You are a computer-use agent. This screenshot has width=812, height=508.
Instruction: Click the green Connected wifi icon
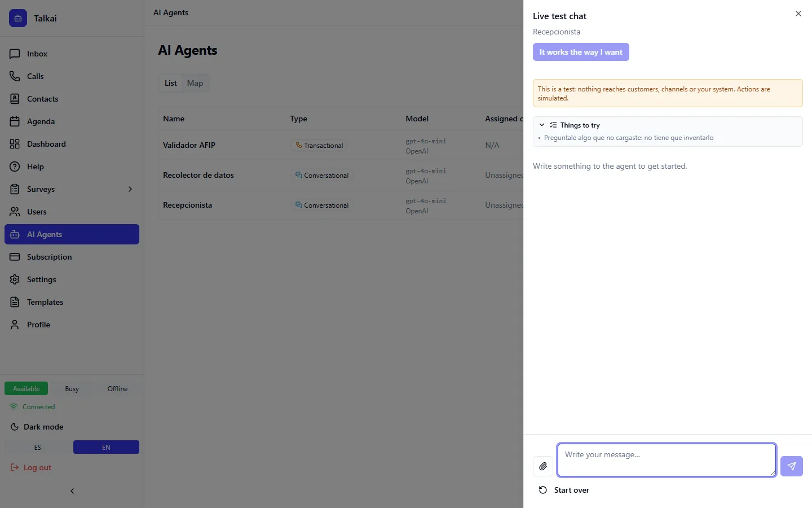(x=14, y=406)
